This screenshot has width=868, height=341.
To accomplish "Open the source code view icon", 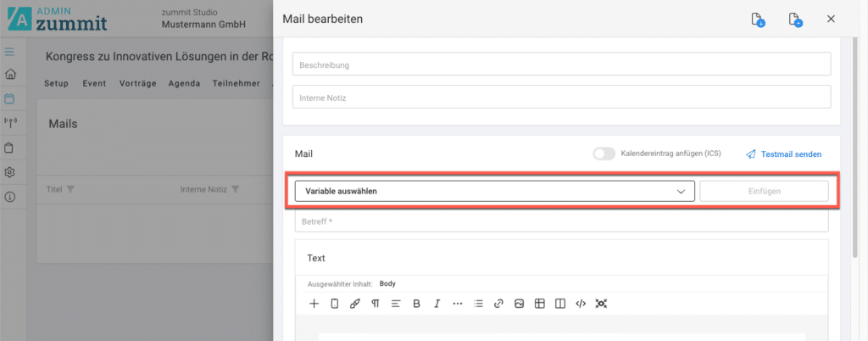I will point(581,303).
